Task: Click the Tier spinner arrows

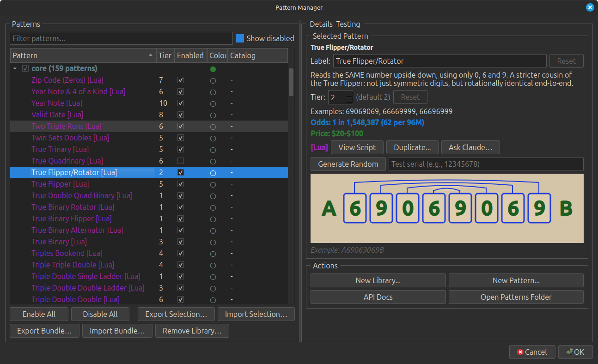Action: (349, 97)
